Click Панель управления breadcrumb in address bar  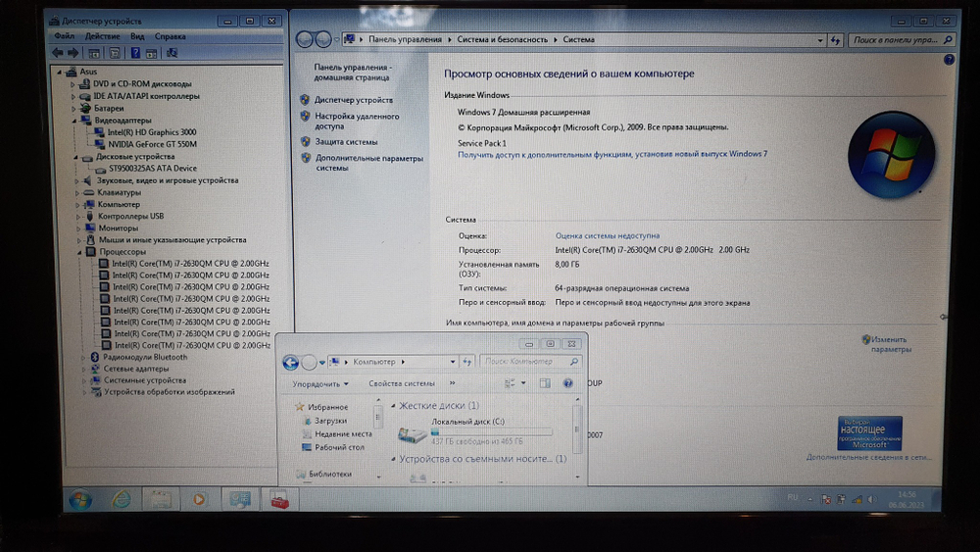[405, 39]
